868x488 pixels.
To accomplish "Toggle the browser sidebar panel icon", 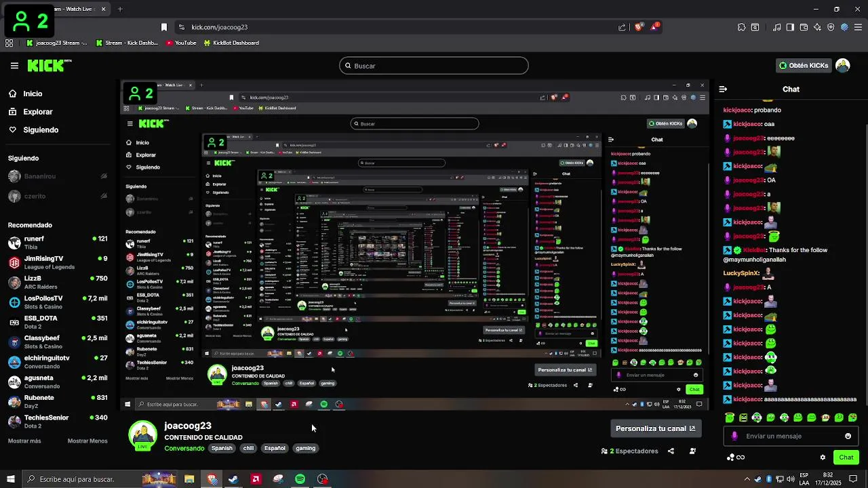I will click(x=790, y=27).
